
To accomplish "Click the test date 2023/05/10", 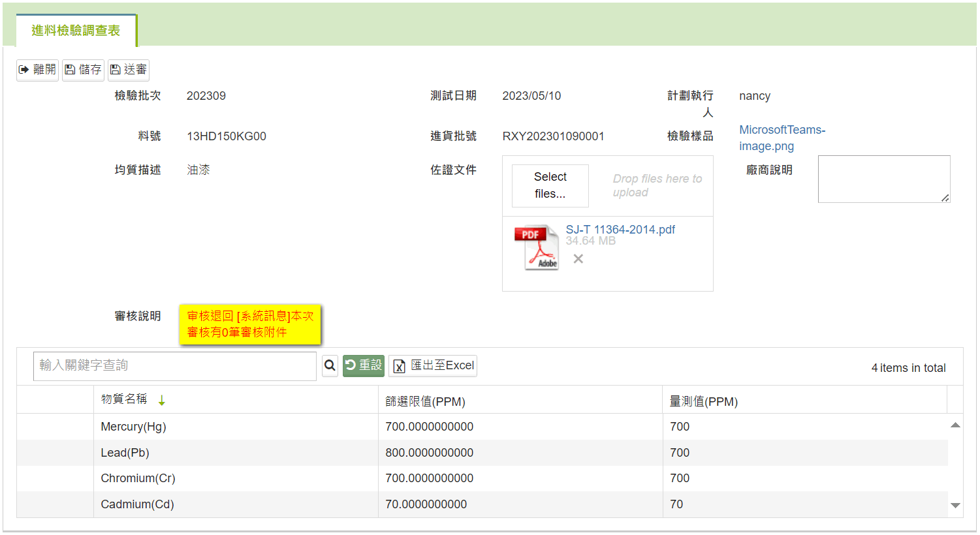I will (531, 96).
